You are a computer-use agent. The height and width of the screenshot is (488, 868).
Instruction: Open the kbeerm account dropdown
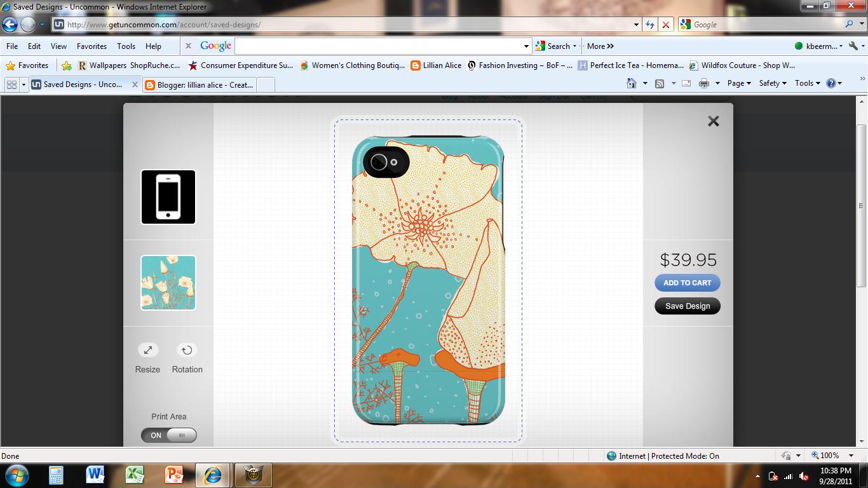point(819,46)
